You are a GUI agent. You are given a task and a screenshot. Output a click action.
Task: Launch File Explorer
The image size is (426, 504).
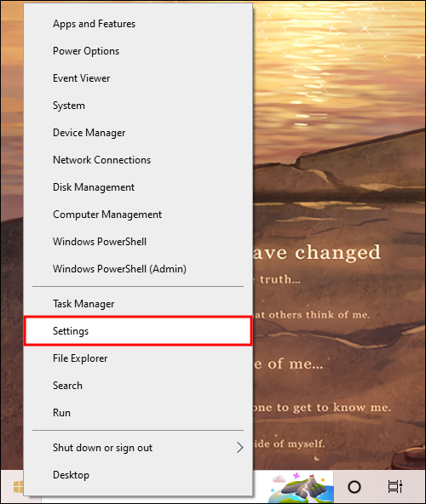138,358
